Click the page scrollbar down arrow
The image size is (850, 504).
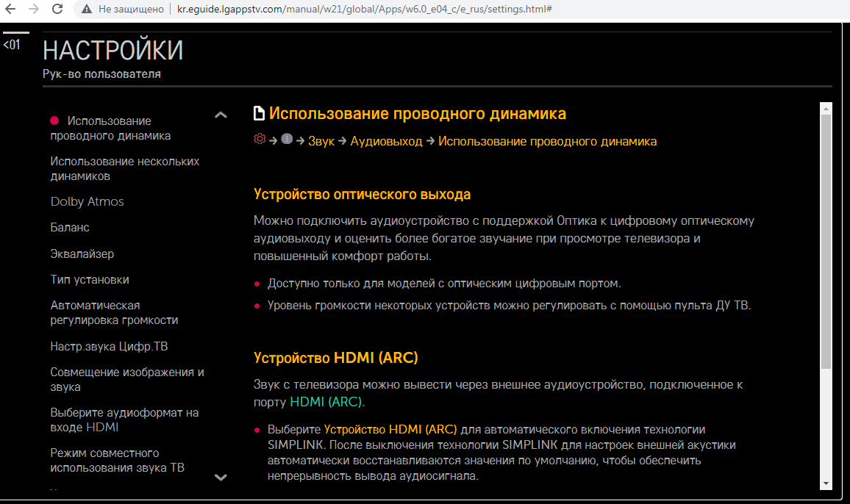click(x=826, y=483)
